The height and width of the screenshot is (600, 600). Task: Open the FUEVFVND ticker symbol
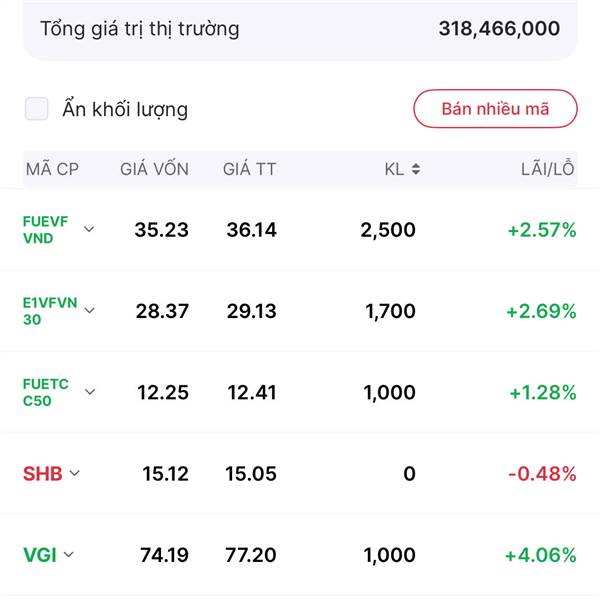pyautogui.click(x=45, y=230)
